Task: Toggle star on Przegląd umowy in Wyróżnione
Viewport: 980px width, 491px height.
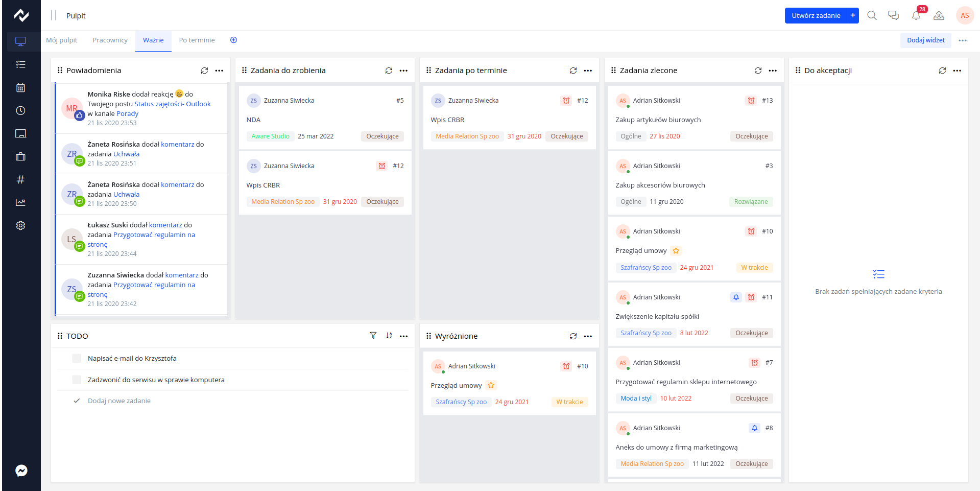Action: click(491, 385)
